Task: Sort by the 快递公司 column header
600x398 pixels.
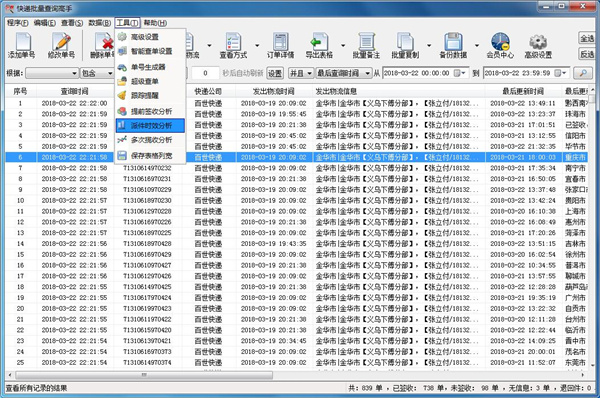Action: 208,91
